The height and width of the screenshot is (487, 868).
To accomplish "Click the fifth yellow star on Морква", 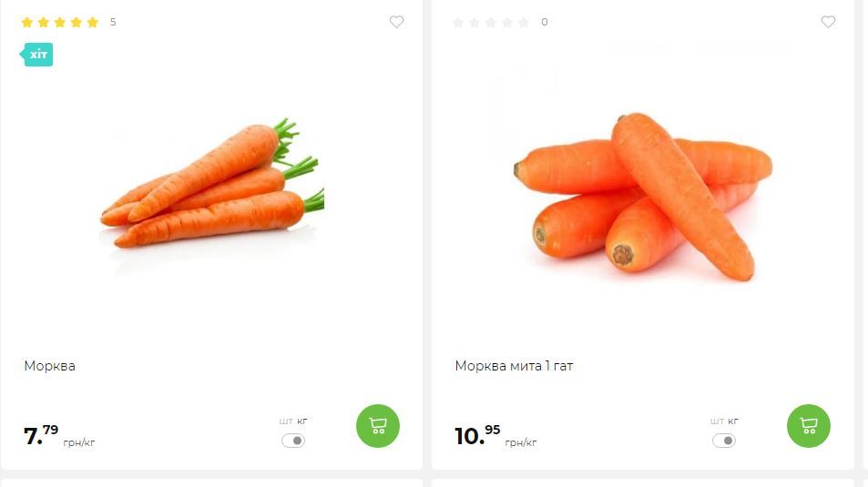I will pos(92,22).
